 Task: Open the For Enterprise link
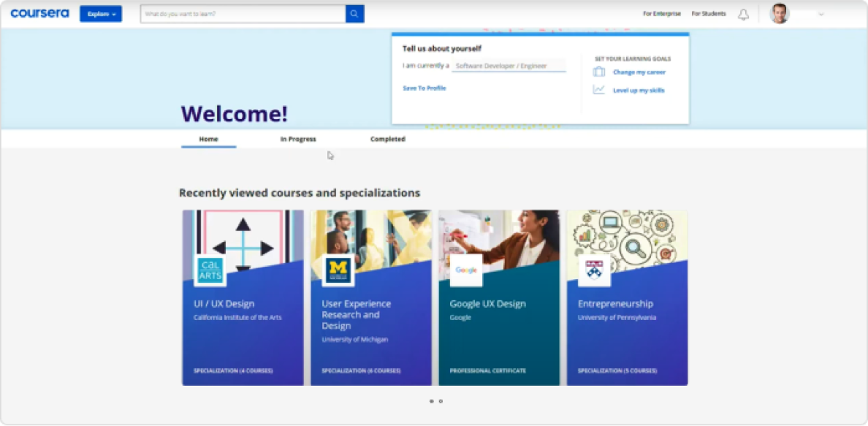662,14
